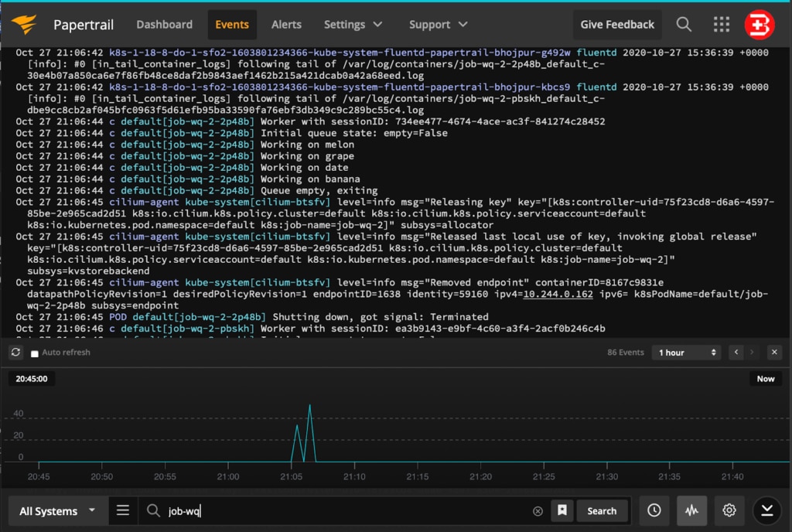Viewport: 792px width, 532px height.
Task: Open the event viewer gear settings
Action: (x=729, y=510)
